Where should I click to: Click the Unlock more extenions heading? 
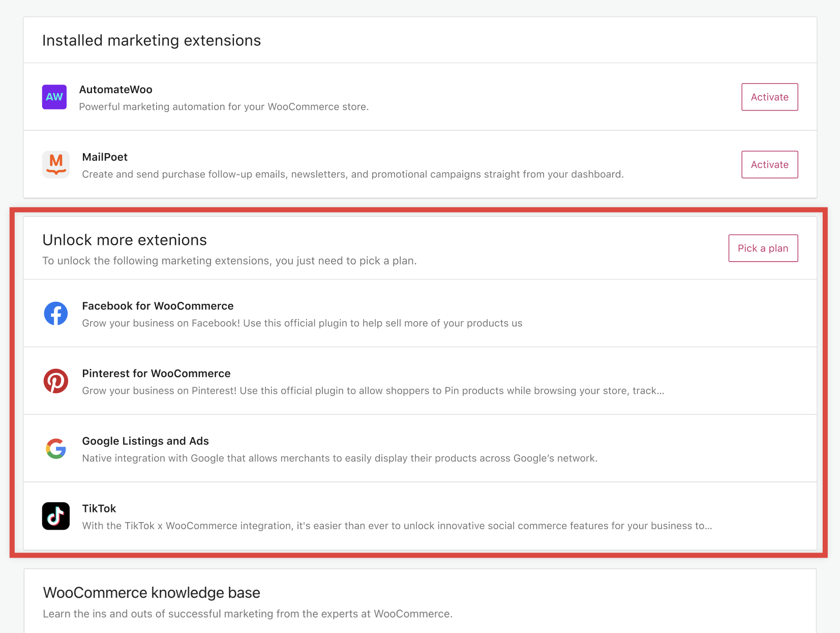coord(124,240)
